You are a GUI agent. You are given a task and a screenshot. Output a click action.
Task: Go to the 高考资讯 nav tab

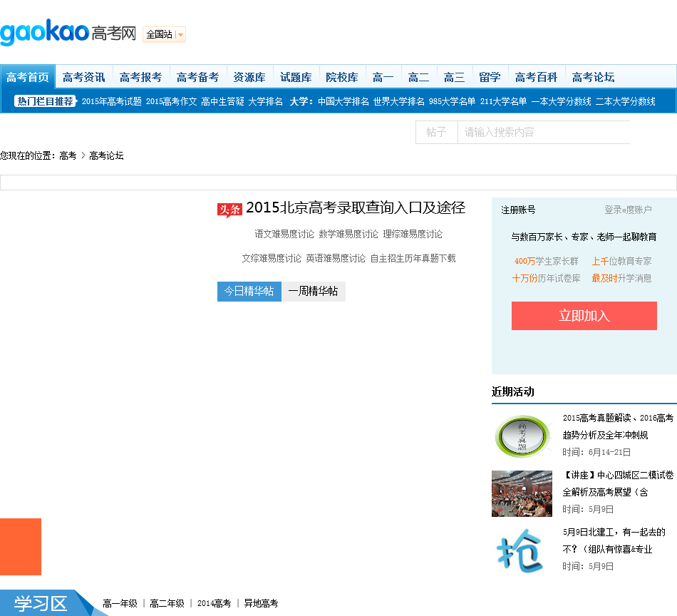[x=84, y=77]
